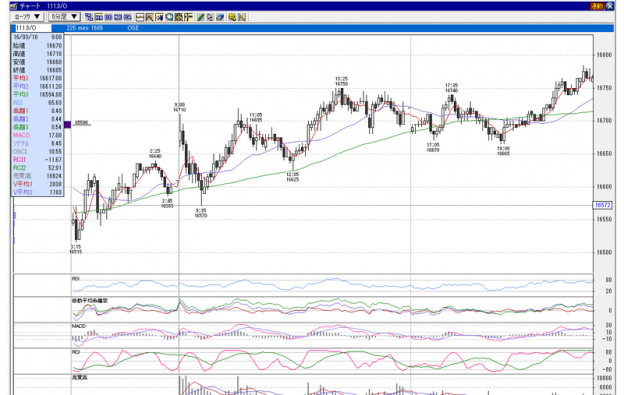Click the 16572 current price label

pos(603,205)
